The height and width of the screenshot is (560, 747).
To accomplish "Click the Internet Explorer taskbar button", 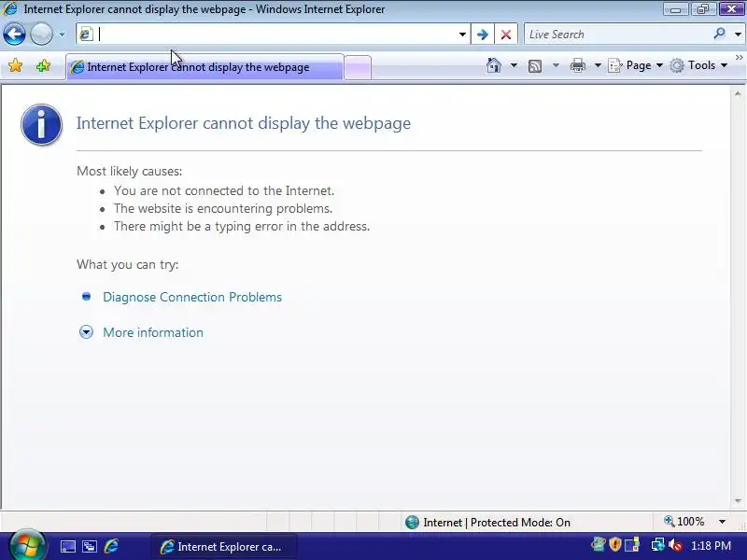I will point(224,547).
